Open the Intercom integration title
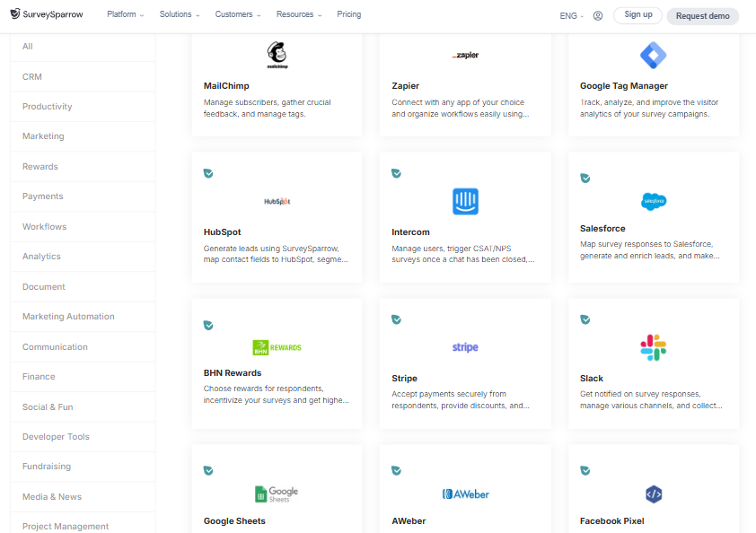The image size is (756, 533). tap(411, 232)
